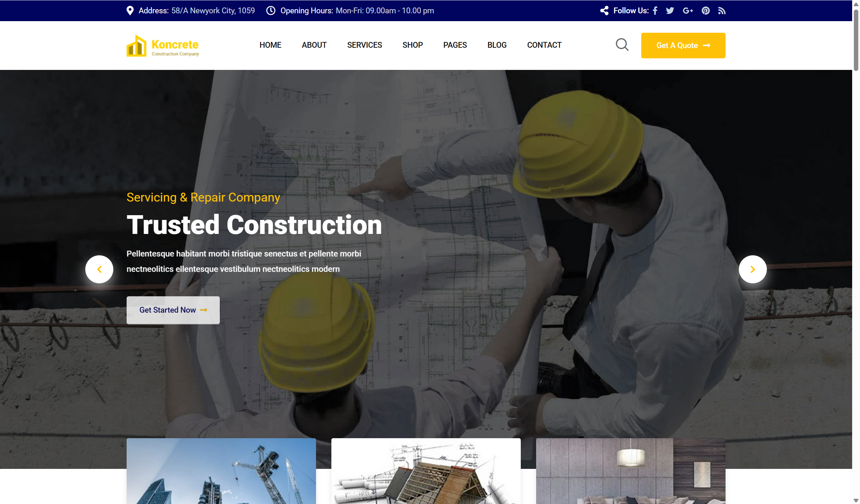Open the BLOG menu item
Viewport: 860px width, 504px height.
(497, 45)
